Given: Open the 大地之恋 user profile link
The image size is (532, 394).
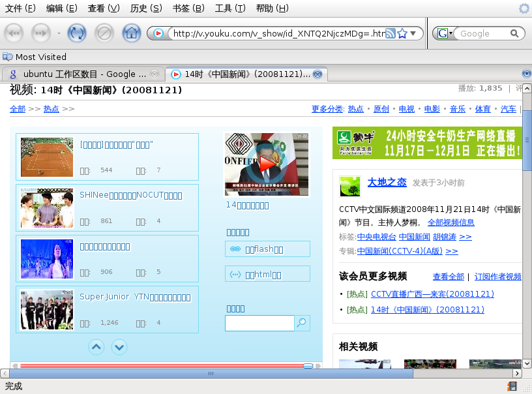Looking at the screenshot, I should tap(387, 182).
